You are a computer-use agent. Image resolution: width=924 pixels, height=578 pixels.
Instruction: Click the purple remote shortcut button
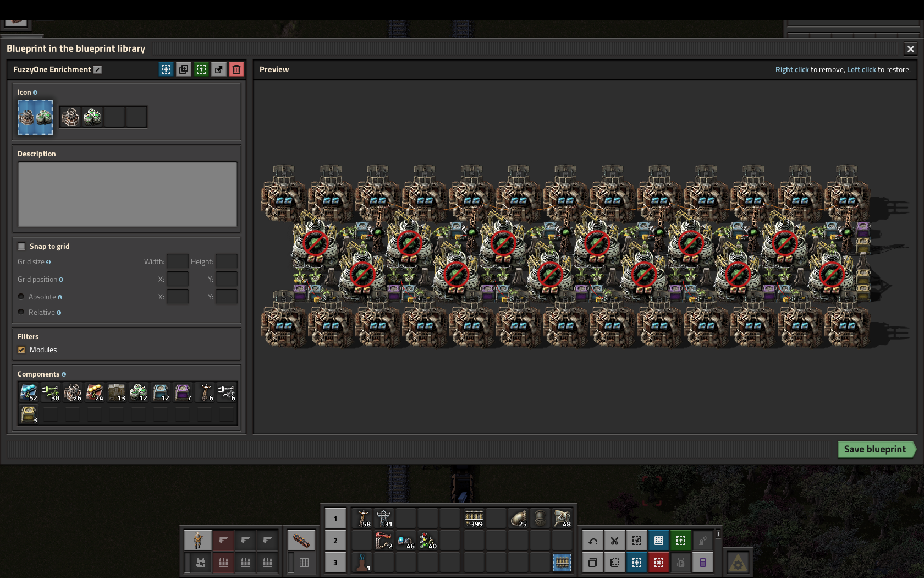tap(703, 563)
